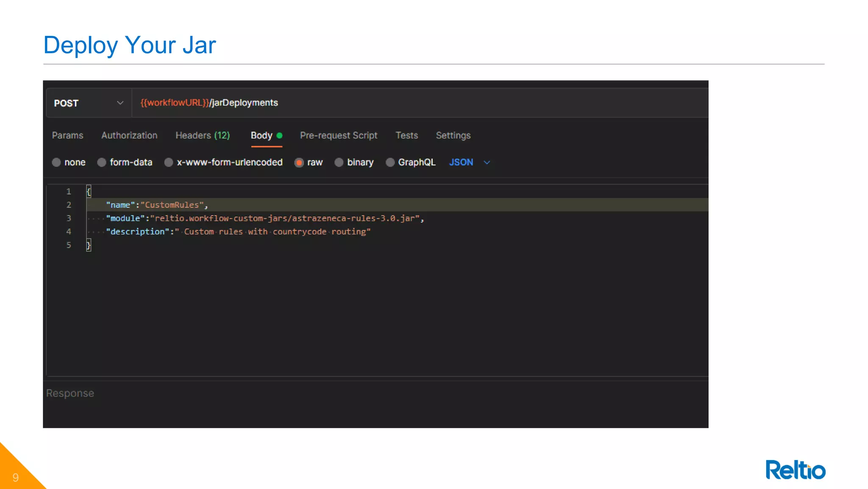This screenshot has height=489, width=868.
Task: Click the chevron next to POST
Action: 120,103
